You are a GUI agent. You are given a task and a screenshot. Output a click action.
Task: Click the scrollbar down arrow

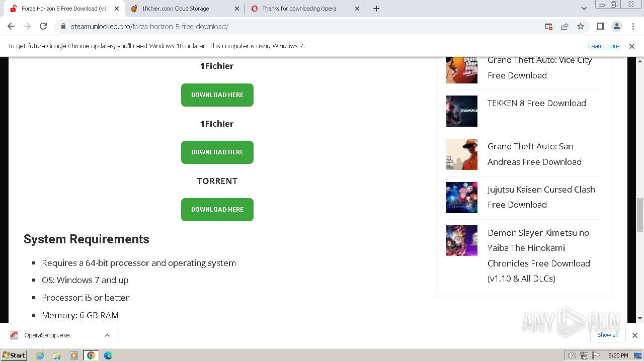640,318
